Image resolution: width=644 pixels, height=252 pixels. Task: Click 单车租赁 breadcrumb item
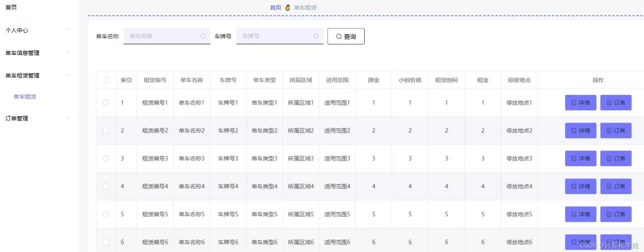pyautogui.click(x=305, y=7)
